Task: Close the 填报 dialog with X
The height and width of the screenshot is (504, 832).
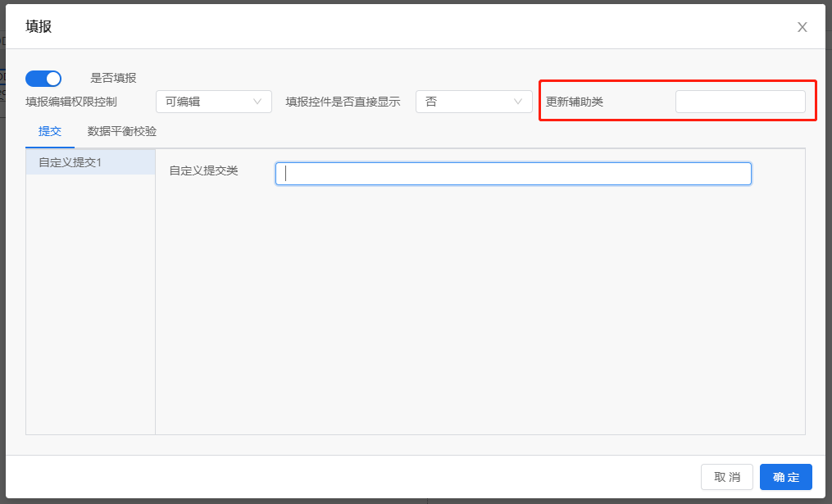Action: [x=802, y=27]
